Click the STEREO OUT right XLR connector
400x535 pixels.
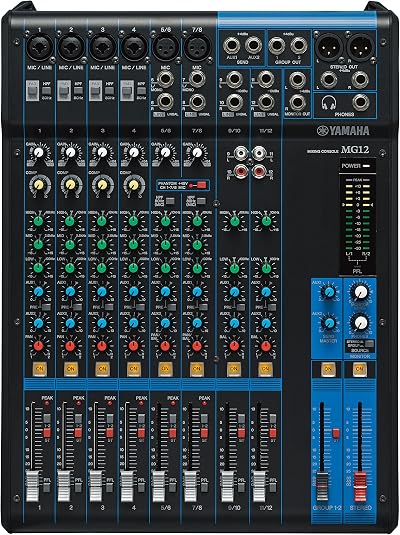(x=360, y=47)
